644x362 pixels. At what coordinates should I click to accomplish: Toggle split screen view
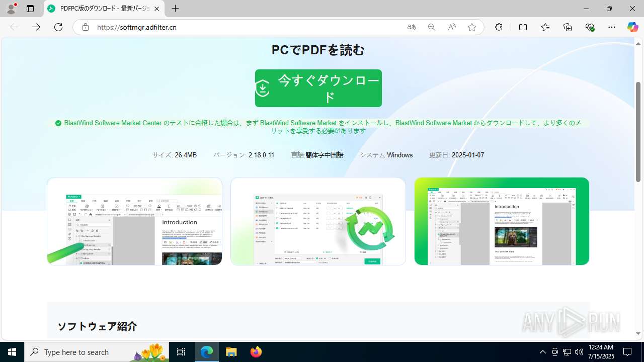coord(523,27)
